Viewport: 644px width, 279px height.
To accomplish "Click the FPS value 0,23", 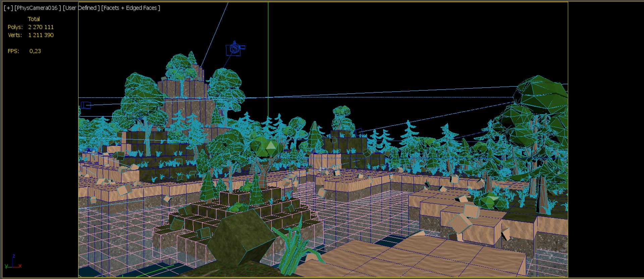I will point(35,51).
